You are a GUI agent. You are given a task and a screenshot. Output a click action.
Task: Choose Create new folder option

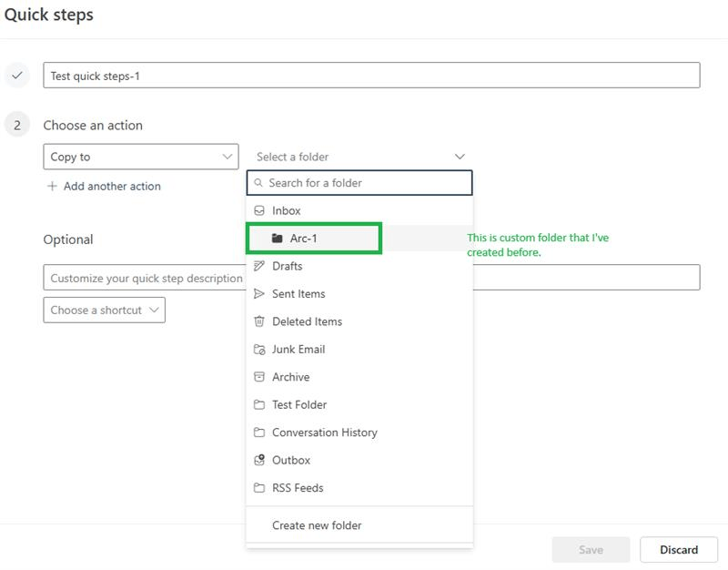pyautogui.click(x=317, y=525)
